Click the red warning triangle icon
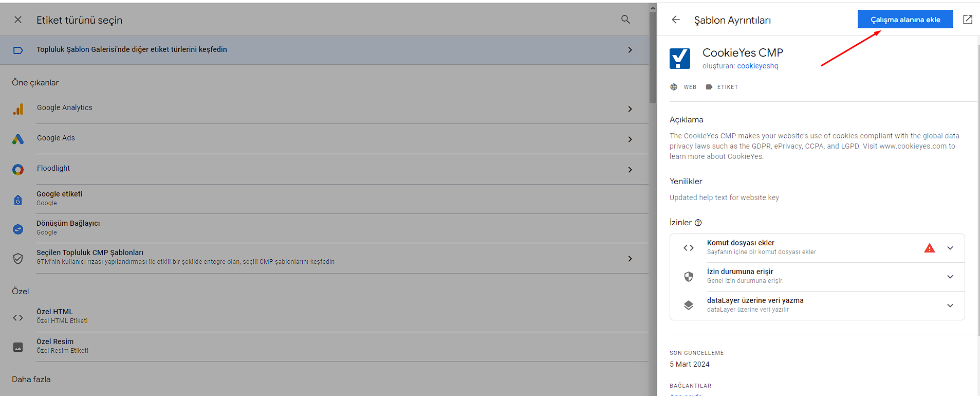The height and width of the screenshot is (396, 980). [929, 248]
